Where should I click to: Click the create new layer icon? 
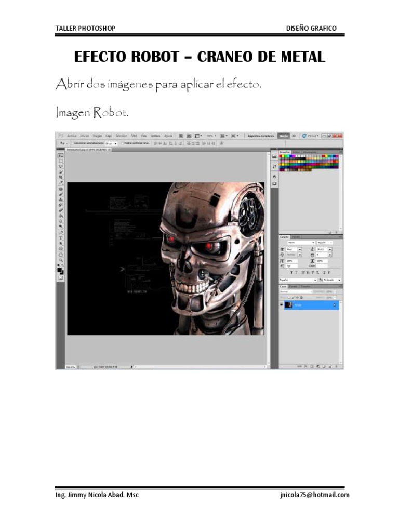coord(330,366)
